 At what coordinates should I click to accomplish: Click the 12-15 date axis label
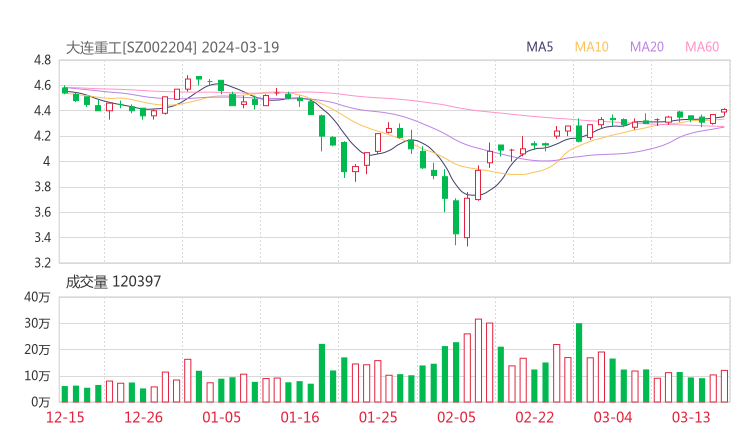65,417
